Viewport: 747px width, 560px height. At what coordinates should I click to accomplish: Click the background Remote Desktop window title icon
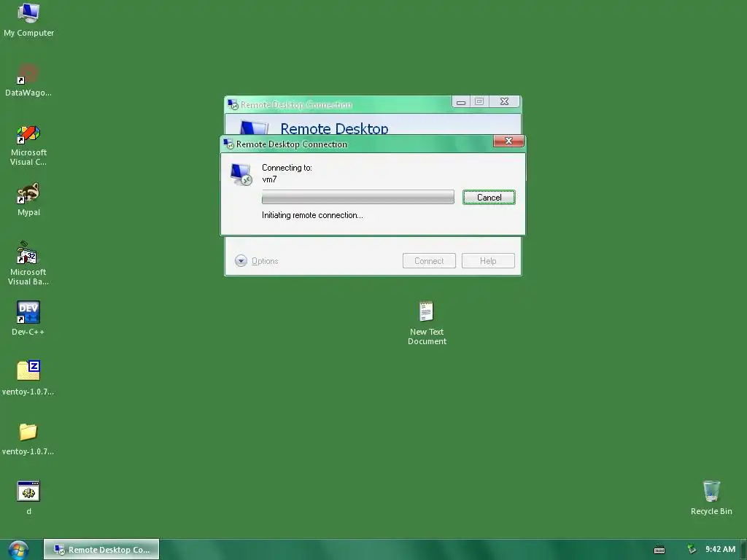(x=233, y=104)
